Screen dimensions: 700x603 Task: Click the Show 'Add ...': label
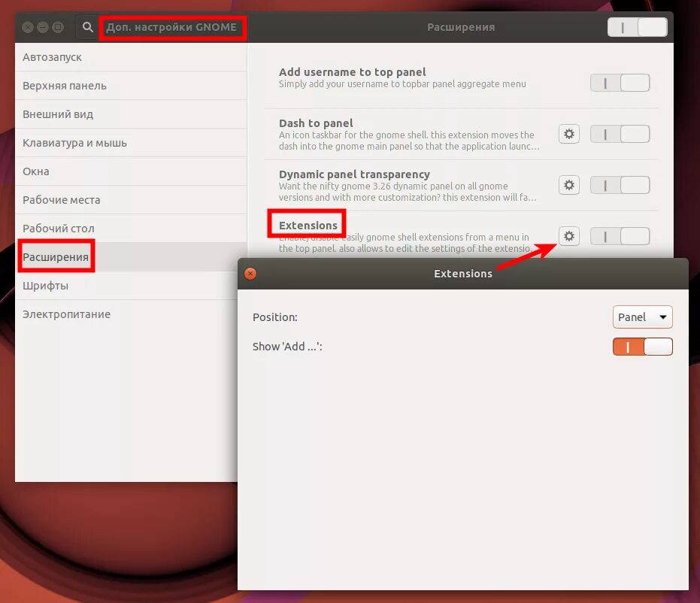(x=287, y=347)
